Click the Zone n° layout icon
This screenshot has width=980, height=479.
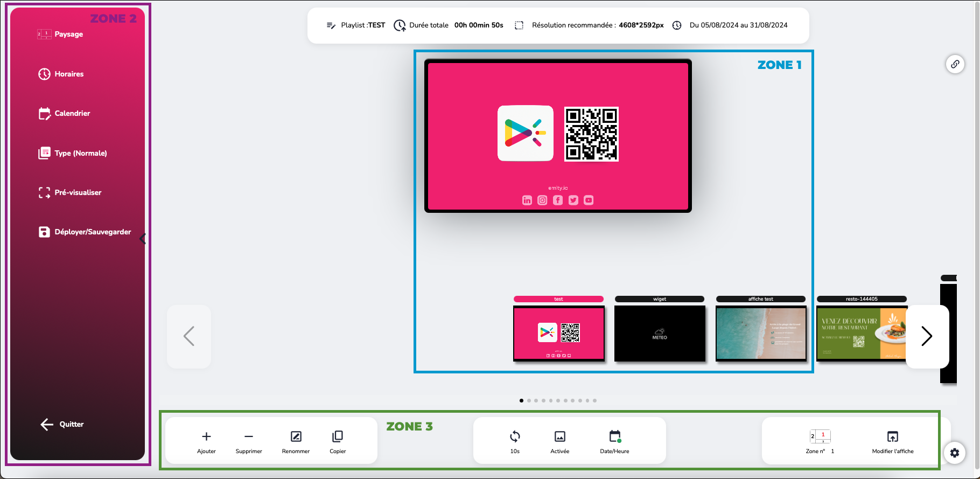click(820, 436)
